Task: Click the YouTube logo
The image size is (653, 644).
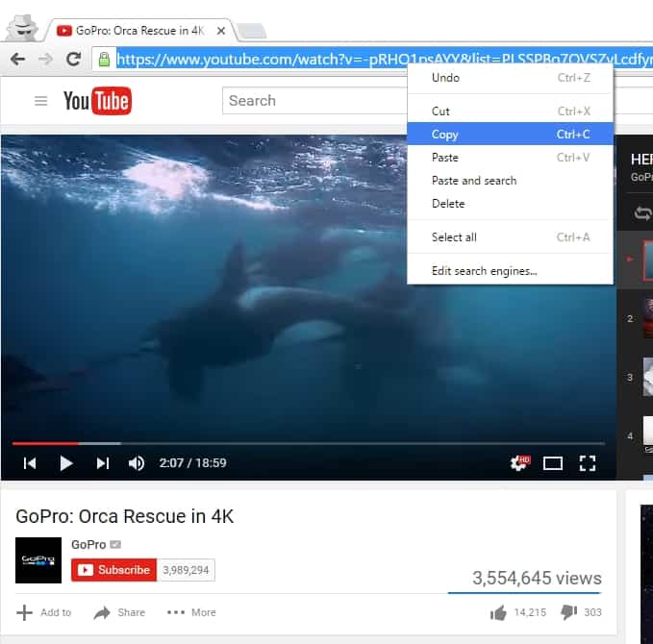Action: click(x=97, y=101)
